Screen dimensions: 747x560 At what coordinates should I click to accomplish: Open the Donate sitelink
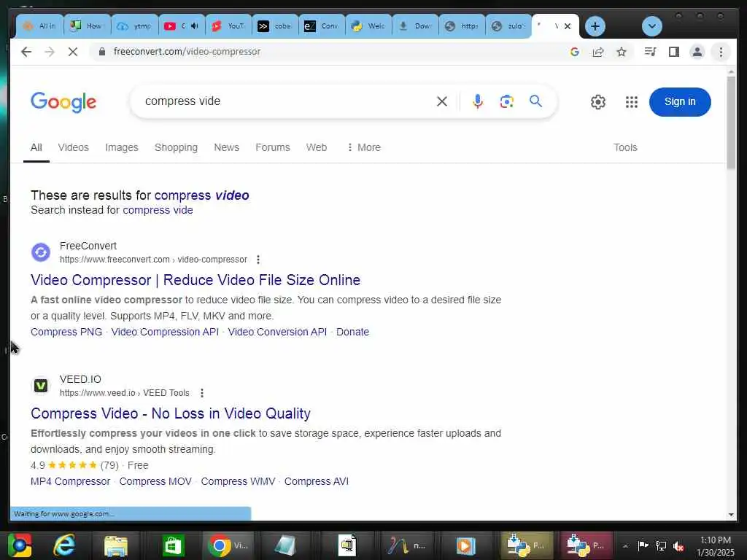click(x=352, y=332)
